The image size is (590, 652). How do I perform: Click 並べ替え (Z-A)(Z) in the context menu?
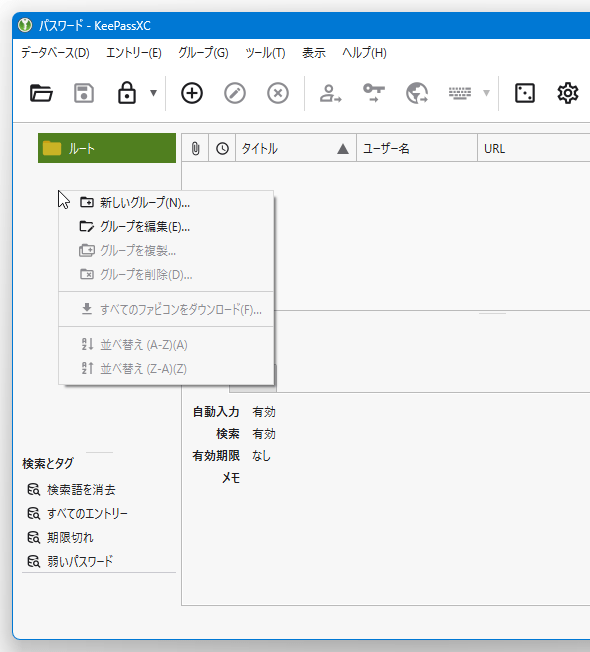coord(166,369)
